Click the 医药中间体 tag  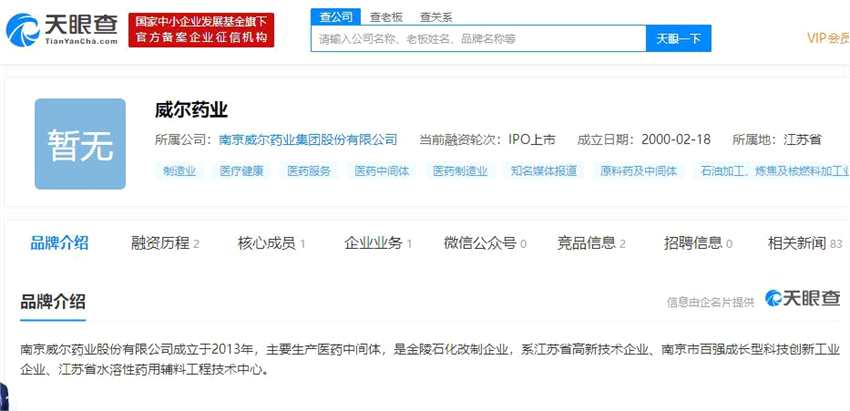pyautogui.click(x=382, y=171)
